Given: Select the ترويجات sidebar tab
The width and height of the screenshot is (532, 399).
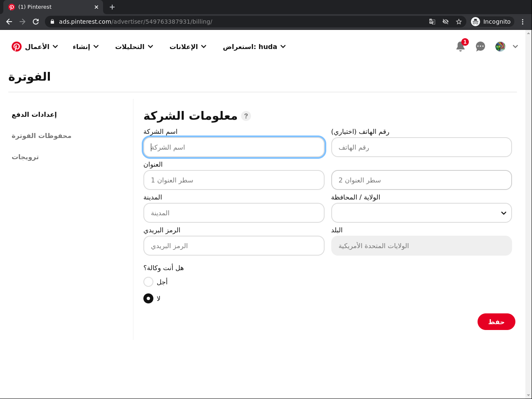Looking at the screenshot, I should pyautogui.click(x=25, y=157).
